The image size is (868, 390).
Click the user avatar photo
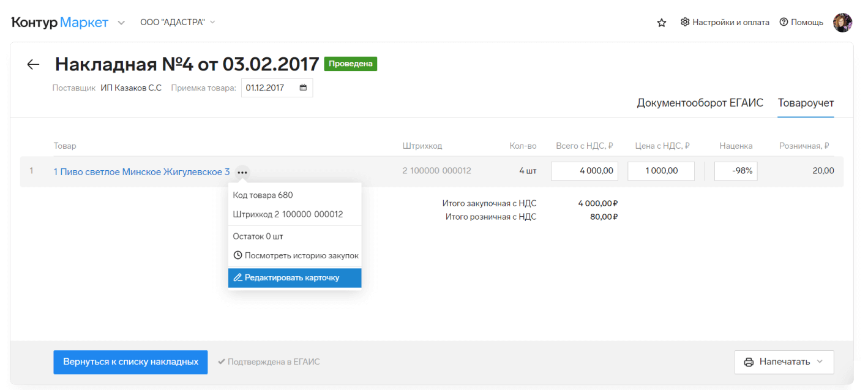(x=842, y=23)
